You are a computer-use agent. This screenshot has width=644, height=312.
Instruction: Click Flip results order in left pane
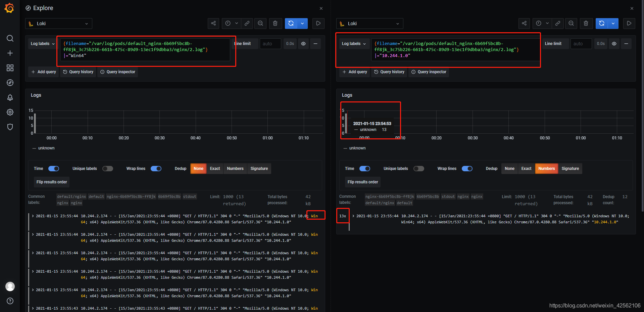[52, 182]
